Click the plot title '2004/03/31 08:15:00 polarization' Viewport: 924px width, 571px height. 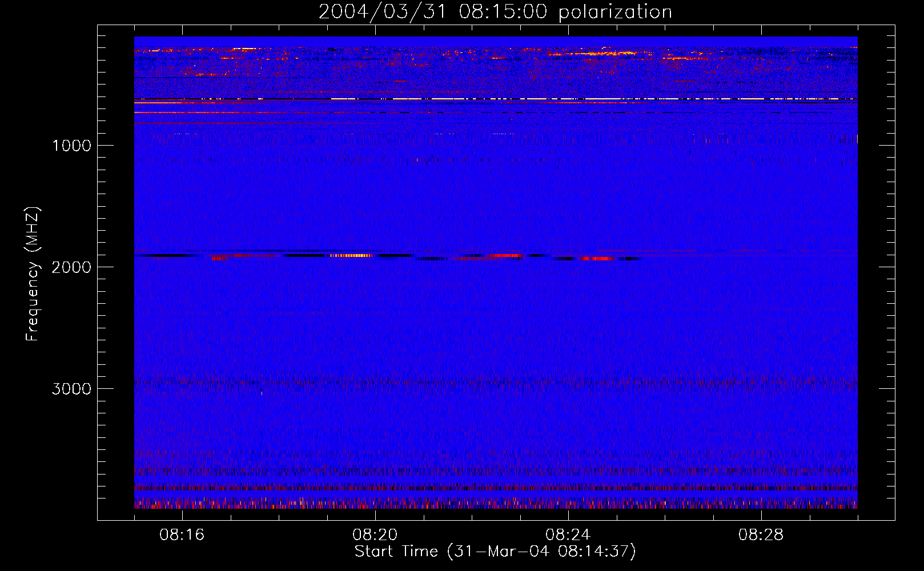tap(495, 12)
